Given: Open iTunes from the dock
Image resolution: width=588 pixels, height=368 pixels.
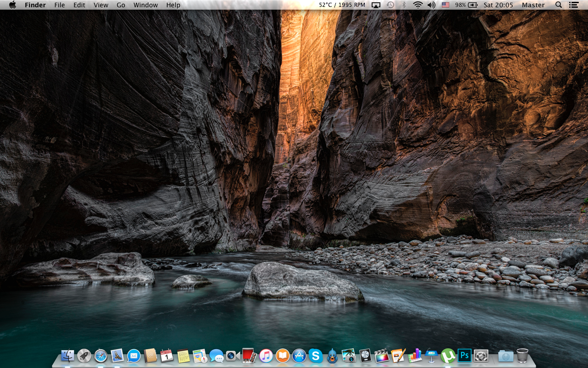Looking at the screenshot, I should click(x=266, y=356).
